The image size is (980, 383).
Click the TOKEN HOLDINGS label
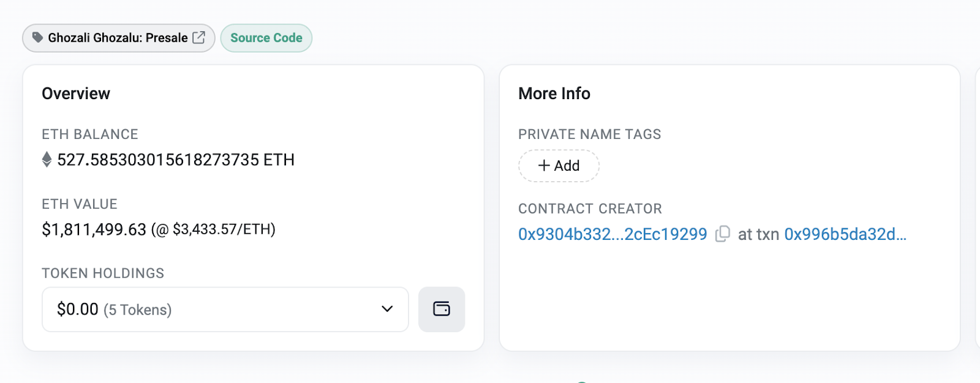click(x=103, y=273)
